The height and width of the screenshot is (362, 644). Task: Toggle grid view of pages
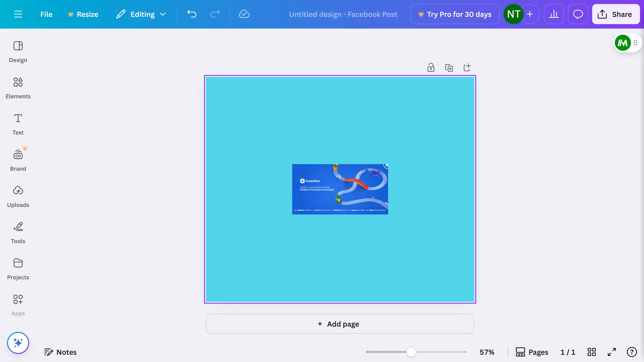click(591, 352)
